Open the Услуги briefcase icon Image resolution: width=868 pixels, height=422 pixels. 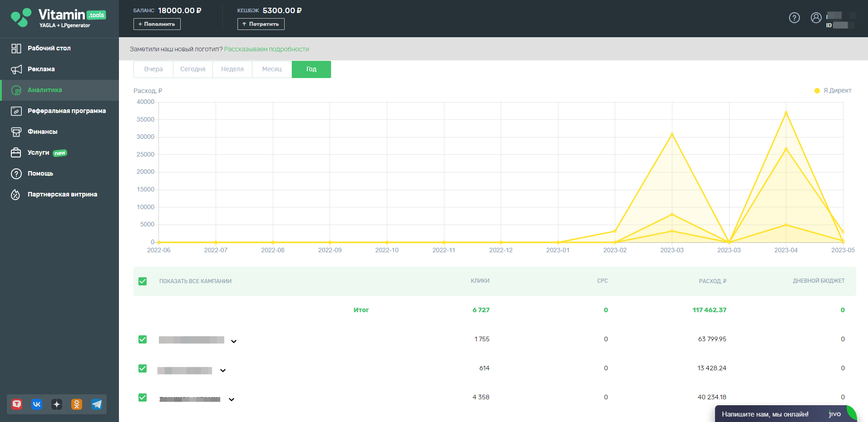(x=16, y=153)
